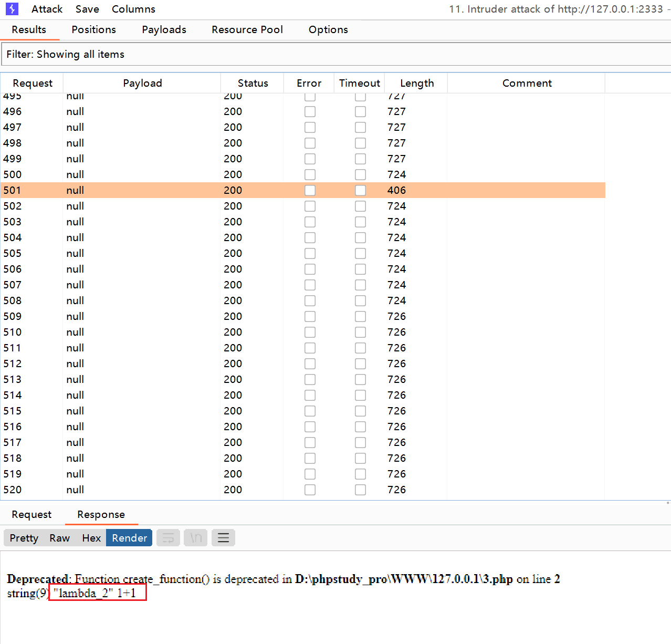Viewport: 671px width, 644px height.
Task: Sort results by the Length column header
Action: pyautogui.click(x=417, y=83)
